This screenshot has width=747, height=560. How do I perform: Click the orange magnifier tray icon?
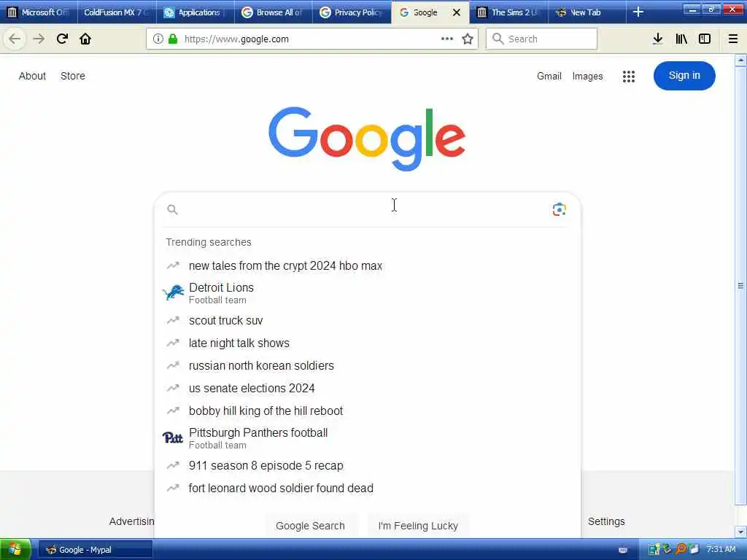coord(681,550)
